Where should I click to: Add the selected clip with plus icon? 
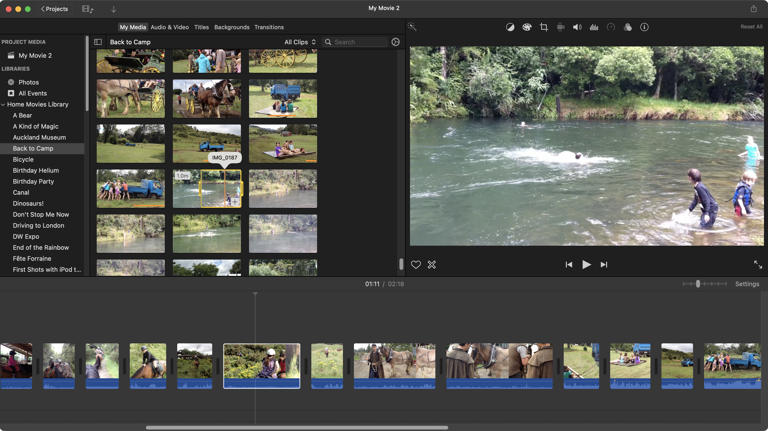coord(236,201)
